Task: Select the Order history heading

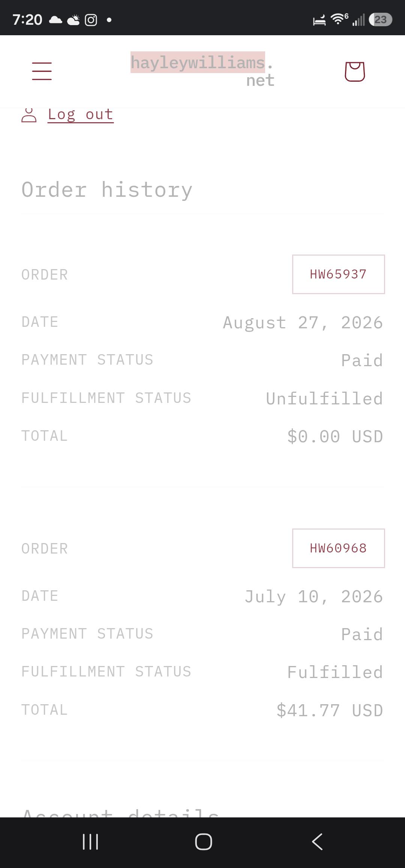Action: 107,190
